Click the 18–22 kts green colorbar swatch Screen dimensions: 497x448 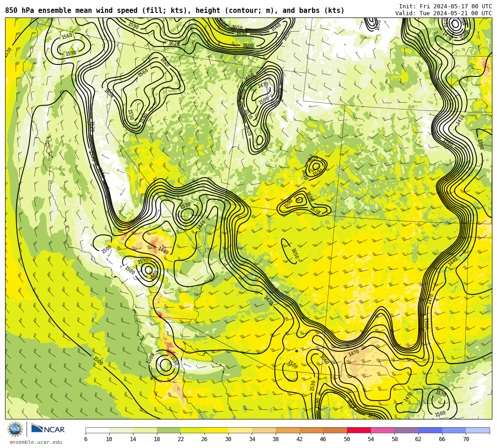(x=168, y=431)
